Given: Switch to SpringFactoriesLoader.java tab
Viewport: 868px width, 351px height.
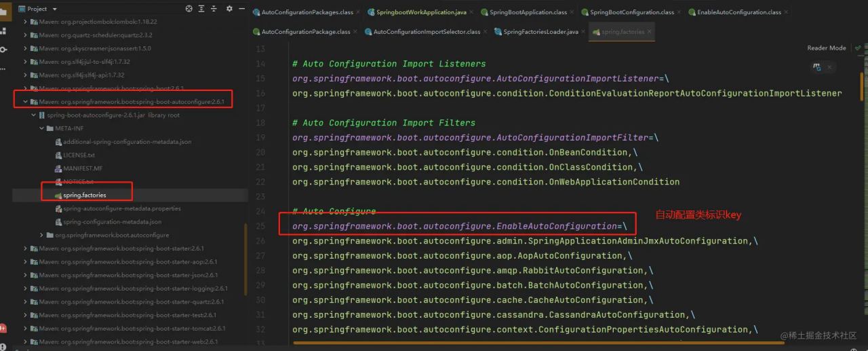Looking at the screenshot, I should pyautogui.click(x=540, y=32).
